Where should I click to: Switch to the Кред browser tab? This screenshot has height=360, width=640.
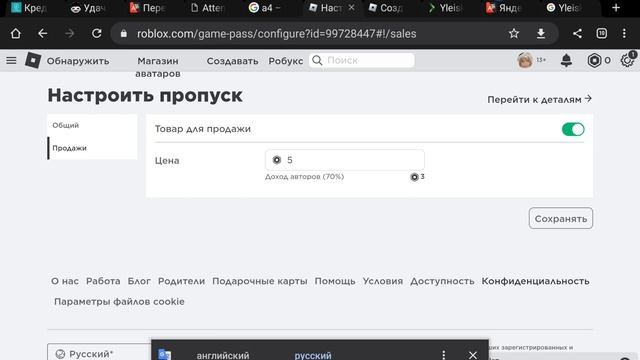coord(28,8)
